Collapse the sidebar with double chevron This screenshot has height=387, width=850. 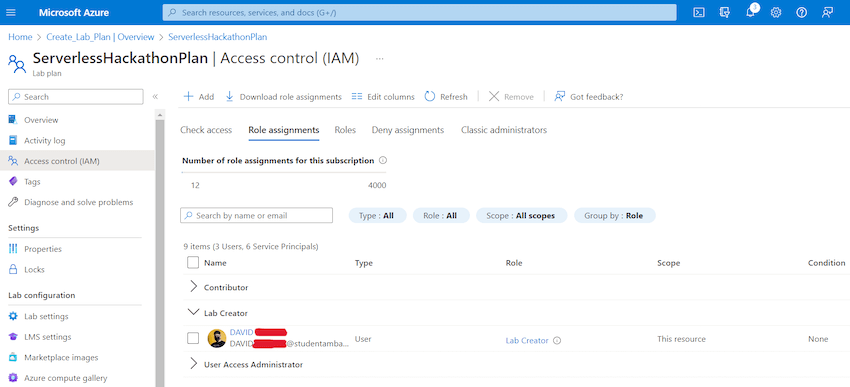click(x=155, y=96)
